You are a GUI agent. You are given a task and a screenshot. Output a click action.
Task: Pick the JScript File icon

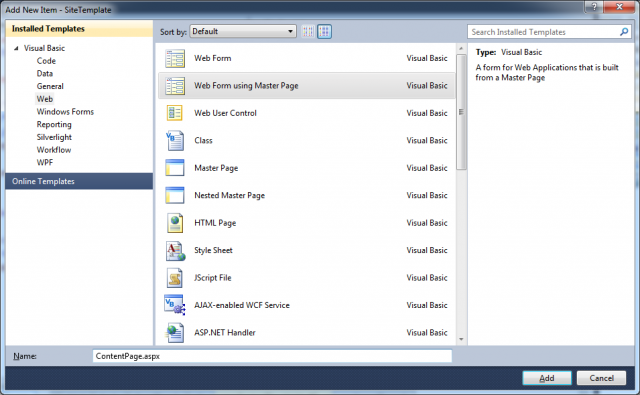click(x=175, y=278)
